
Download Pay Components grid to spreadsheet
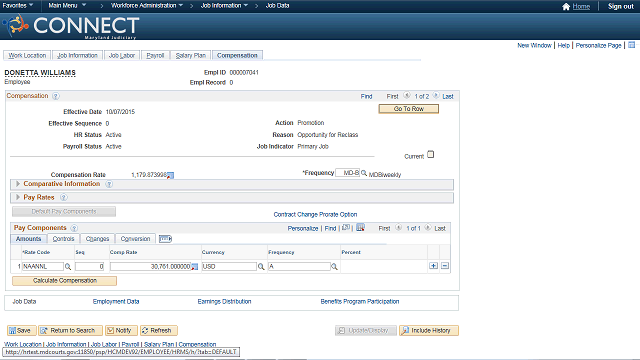[x=360, y=228]
